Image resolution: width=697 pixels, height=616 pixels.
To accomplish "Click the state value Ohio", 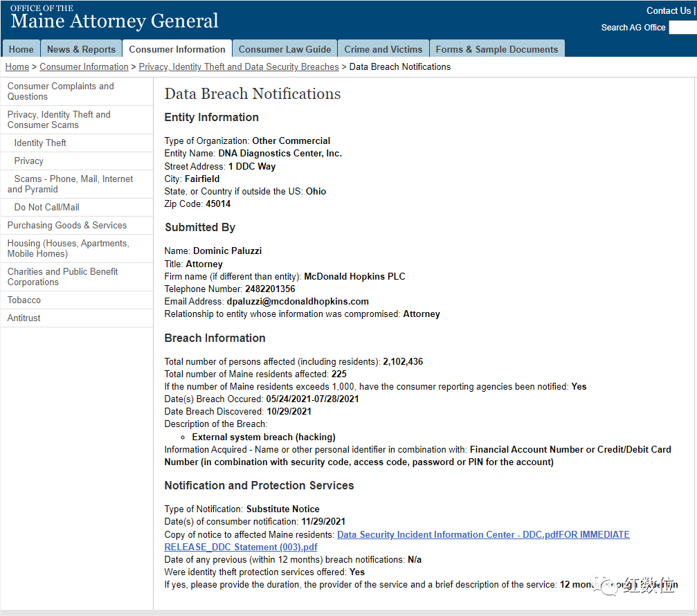I will tap(316, 192).
